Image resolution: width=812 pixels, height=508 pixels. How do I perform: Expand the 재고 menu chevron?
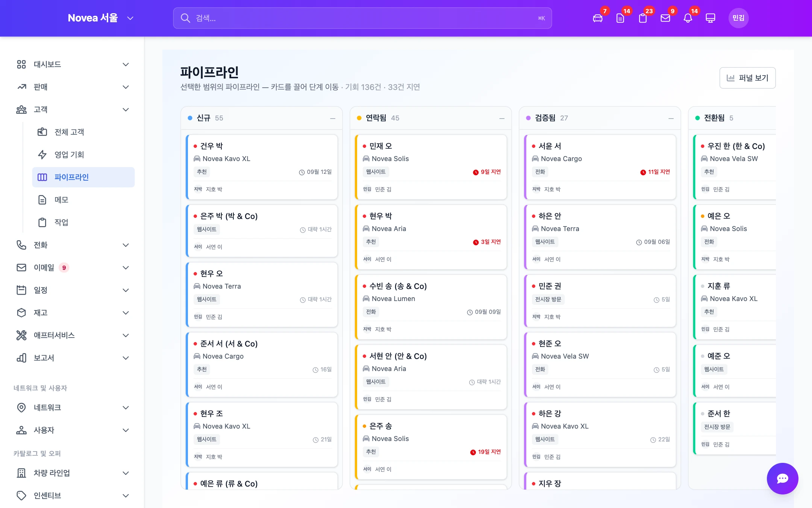coord(126,313)
